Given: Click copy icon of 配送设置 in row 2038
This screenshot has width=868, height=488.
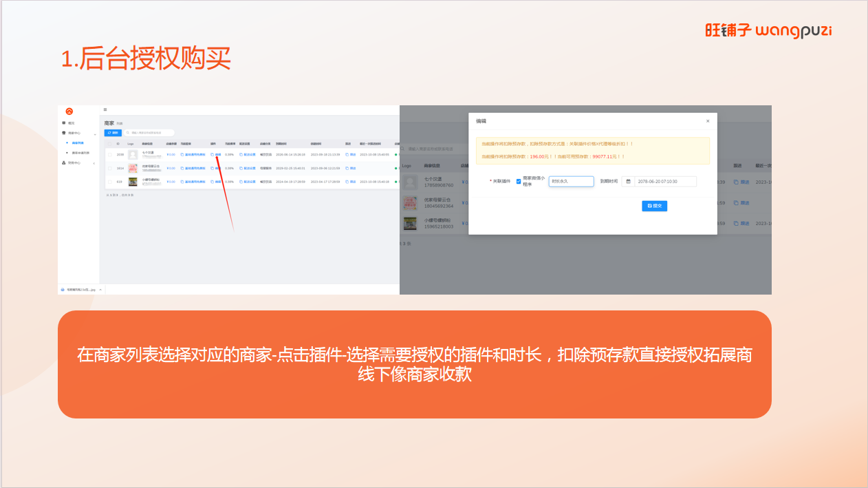Looking at the screenshot, I should coord(241,155).
